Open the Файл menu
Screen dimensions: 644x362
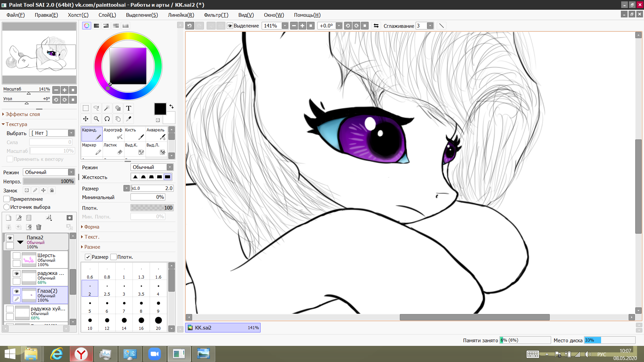[x=16, y=15]
